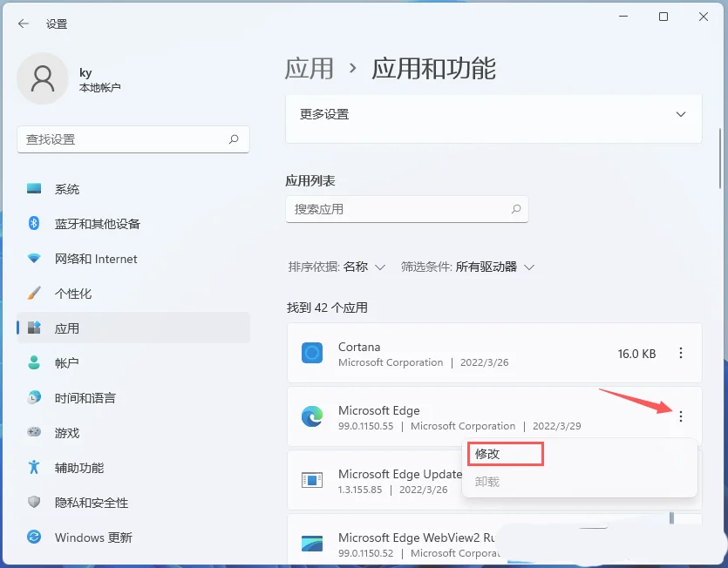Viewport: 728px width, 568px height.
Task: Click the network Wi-Fi icon
Action: 34,258
